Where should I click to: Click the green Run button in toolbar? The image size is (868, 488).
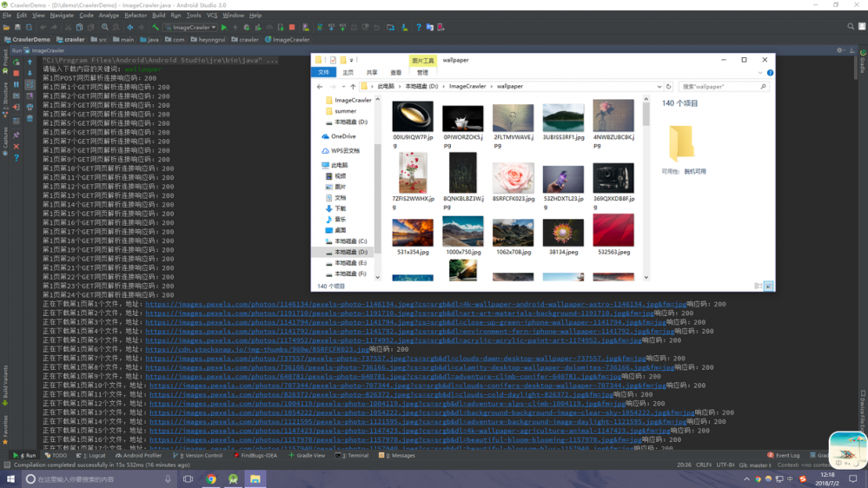pyautogui.click(x=224, y=27)
